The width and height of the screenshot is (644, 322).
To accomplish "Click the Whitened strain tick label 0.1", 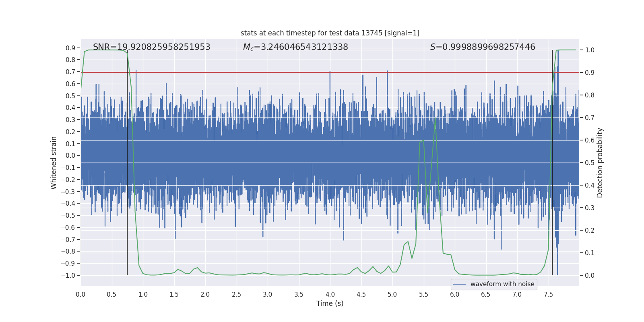I will 70,144.
